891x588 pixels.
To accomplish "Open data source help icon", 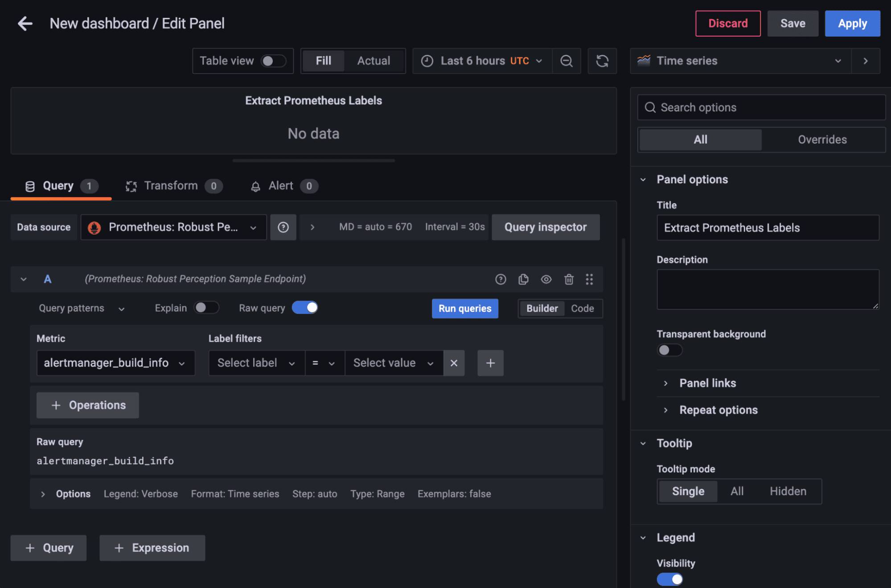I will pos(283,227).
